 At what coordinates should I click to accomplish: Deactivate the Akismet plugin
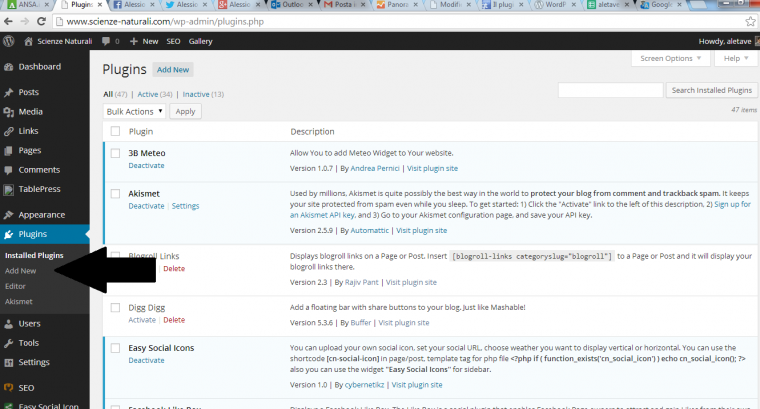(x=146, y=206)
